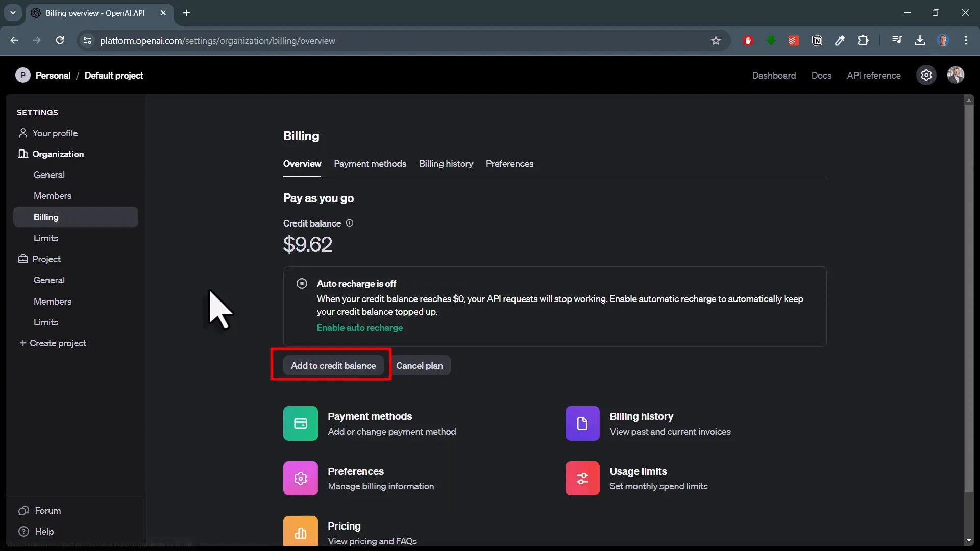Click the bookmark star in address bar
Image resolution: width=980 pixels, height=551 pixels.
coord(716,40)
